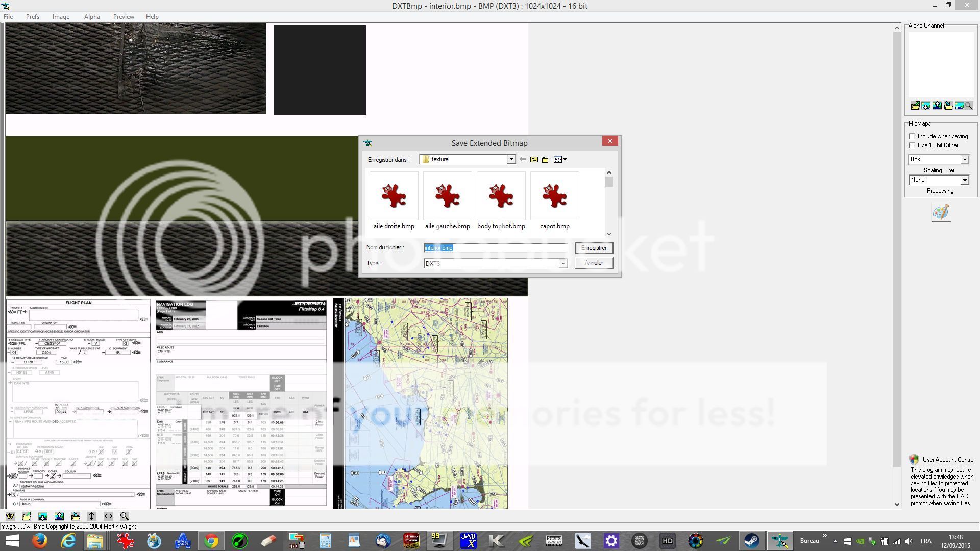Open the DXT3 Type dropdown

click(562, 264)
